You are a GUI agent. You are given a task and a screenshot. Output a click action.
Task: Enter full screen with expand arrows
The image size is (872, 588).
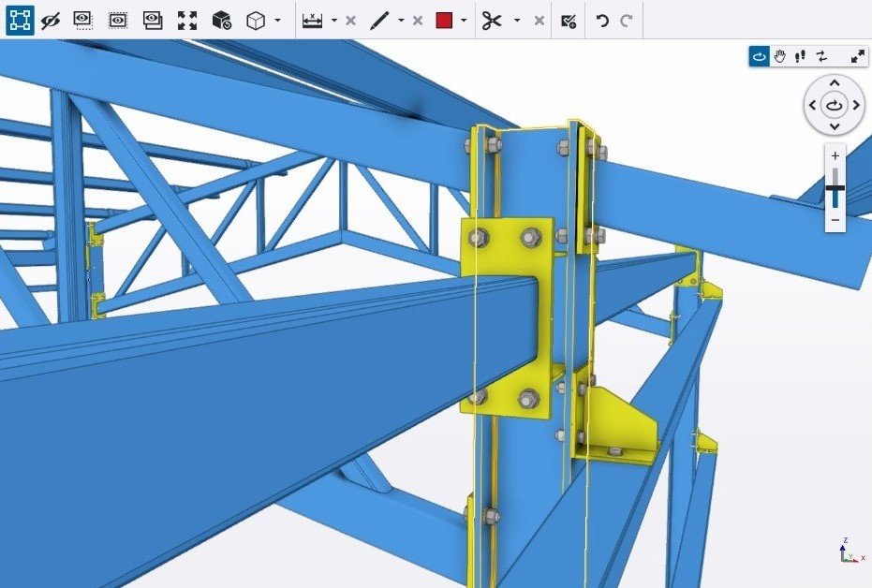click(857, 56)
